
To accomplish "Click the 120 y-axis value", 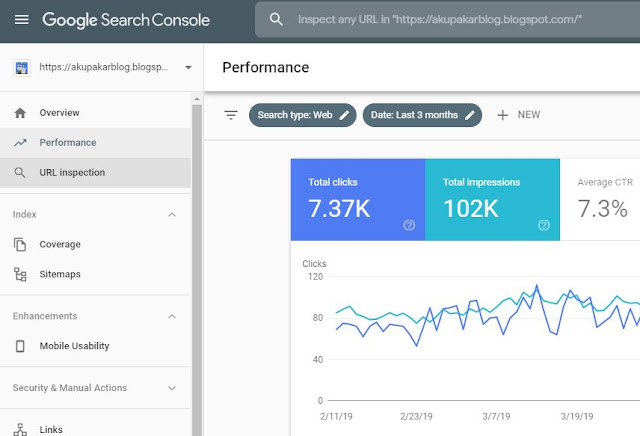I will [x=316, y=277].
